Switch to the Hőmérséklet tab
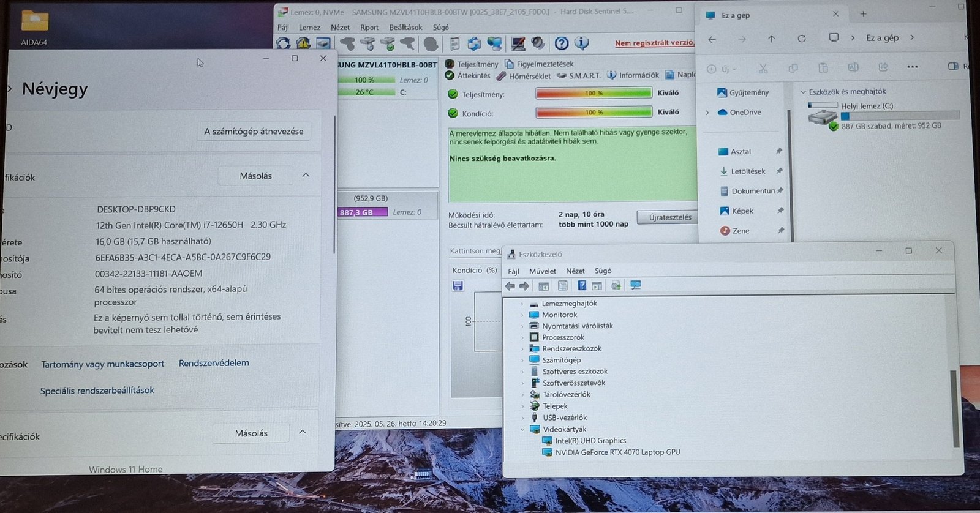This screenshot has height=513, width=980. point(524,76)
